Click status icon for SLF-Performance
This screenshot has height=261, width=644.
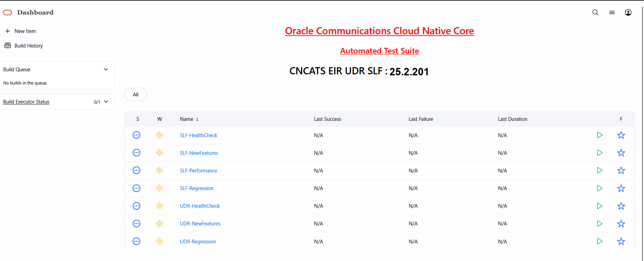pos(136,170)
